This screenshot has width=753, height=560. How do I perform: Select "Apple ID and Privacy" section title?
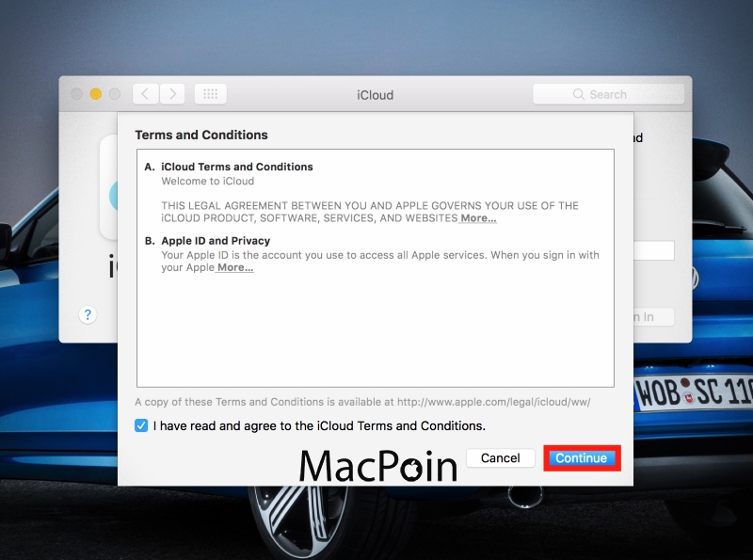216,241
